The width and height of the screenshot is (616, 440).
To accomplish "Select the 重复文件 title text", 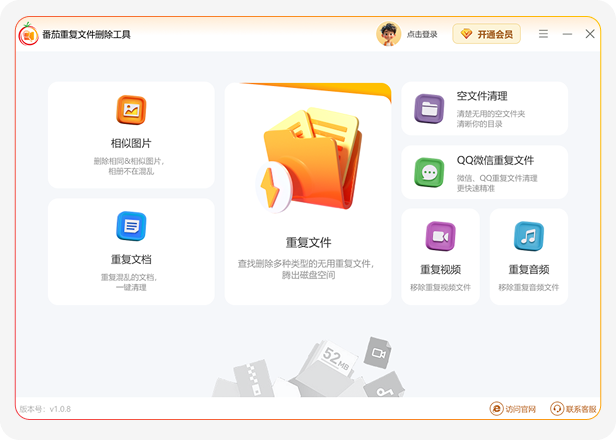I will tap(308, 242).
